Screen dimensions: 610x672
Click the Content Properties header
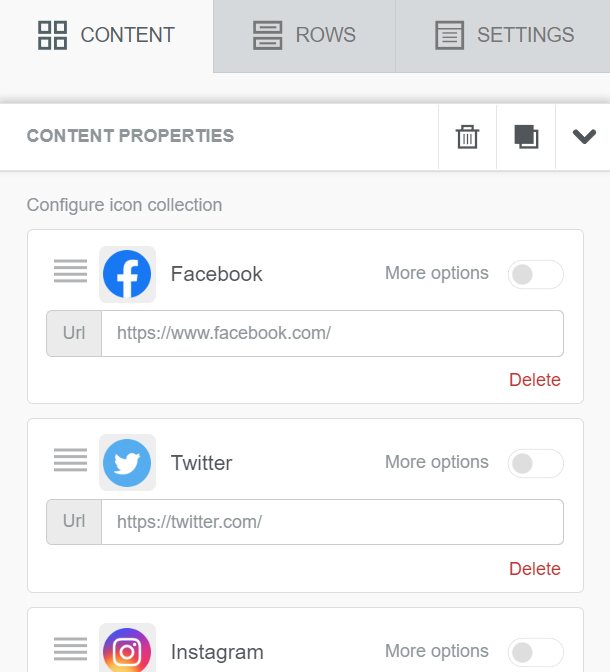(130, 136)
